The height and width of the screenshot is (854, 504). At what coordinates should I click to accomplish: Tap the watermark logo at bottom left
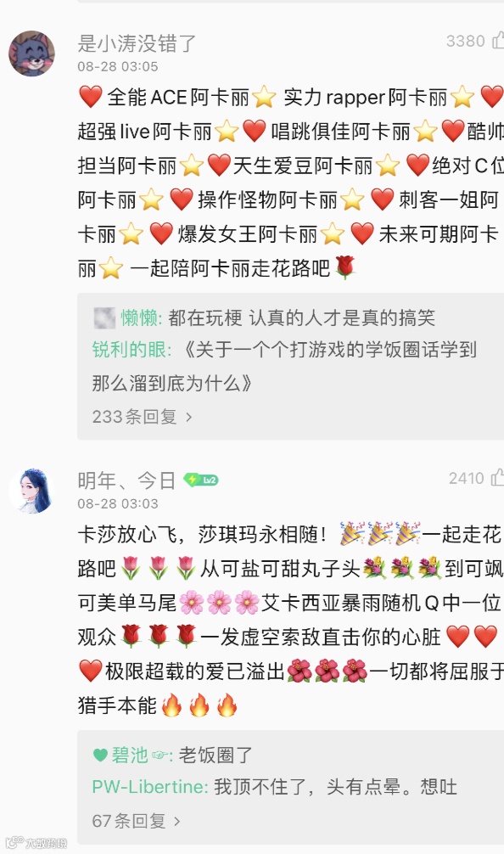pos(36,843)
